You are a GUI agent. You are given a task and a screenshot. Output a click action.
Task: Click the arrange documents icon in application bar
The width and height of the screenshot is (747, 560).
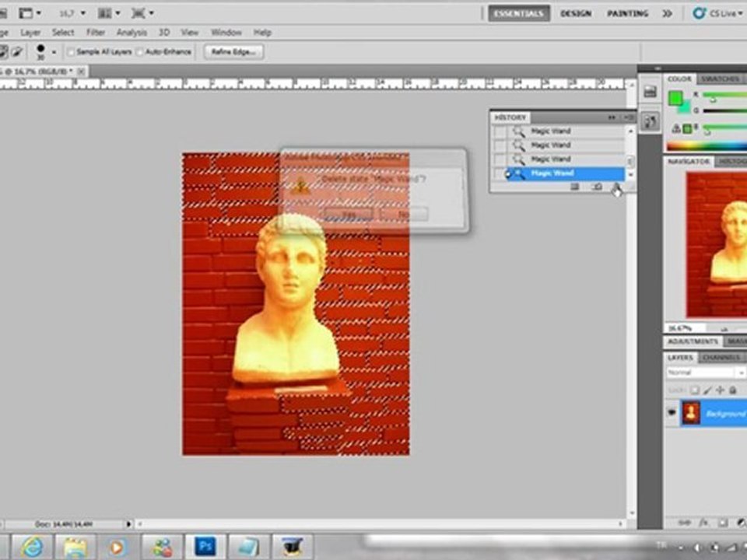(104, 13)
